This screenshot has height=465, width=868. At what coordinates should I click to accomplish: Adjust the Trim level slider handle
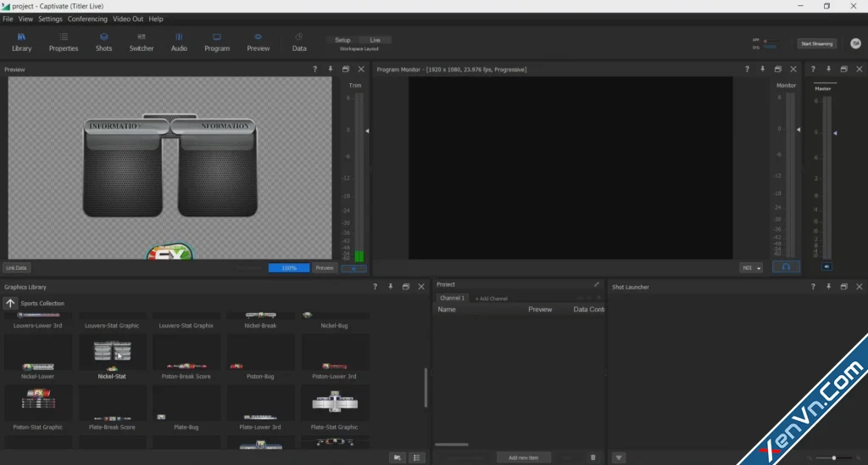click(367, 131)
